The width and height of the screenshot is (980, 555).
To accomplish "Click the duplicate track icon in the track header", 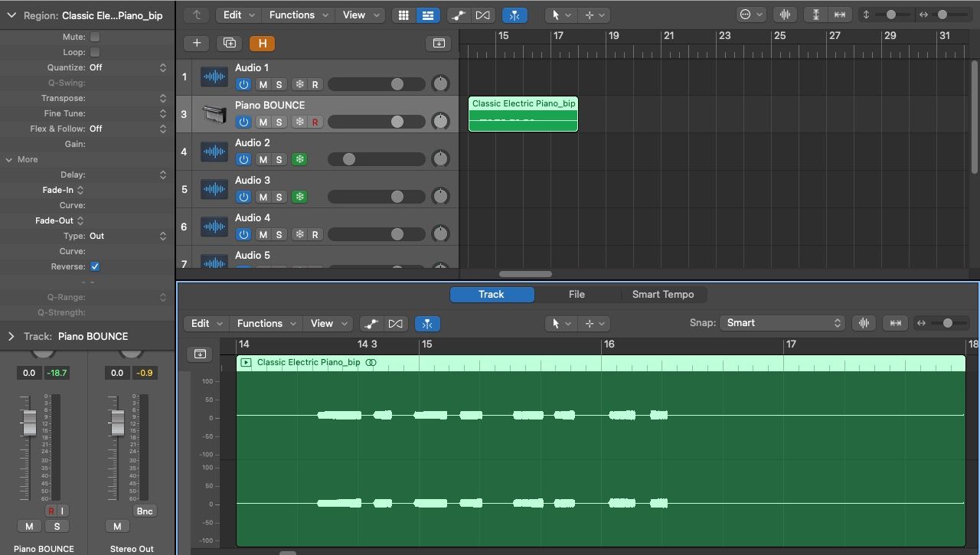I will [x=229, y=43].
